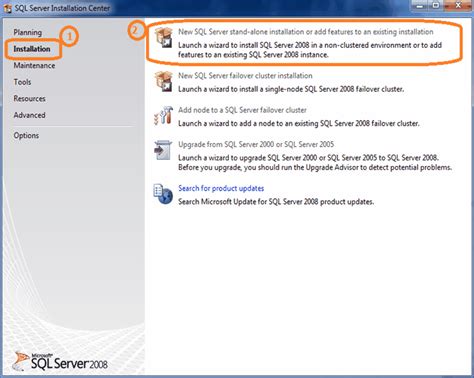
Task: Click the Upgrade from SQL Server icon
Action: (x=163, y=150)
